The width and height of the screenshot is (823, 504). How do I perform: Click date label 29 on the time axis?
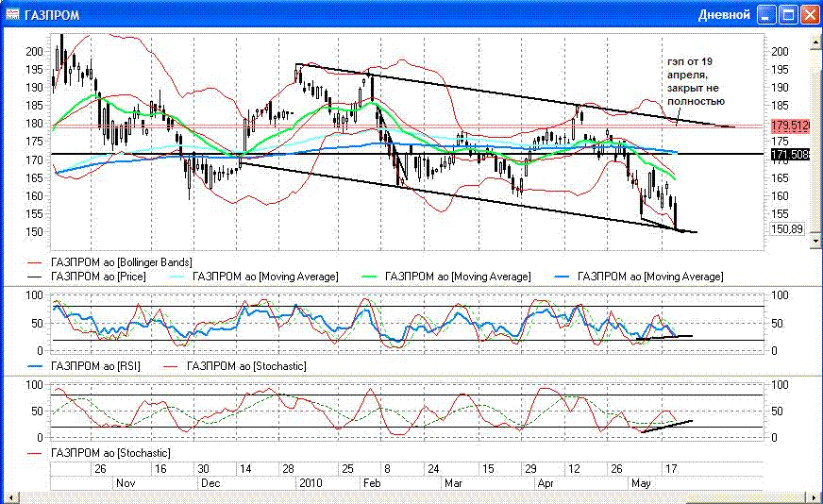tap(530, 469)
